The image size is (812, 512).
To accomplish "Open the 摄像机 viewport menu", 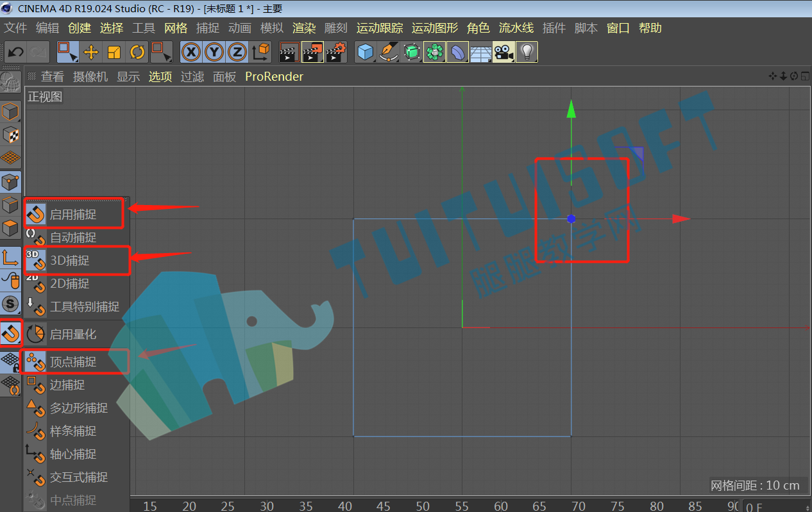I will 90,77.
